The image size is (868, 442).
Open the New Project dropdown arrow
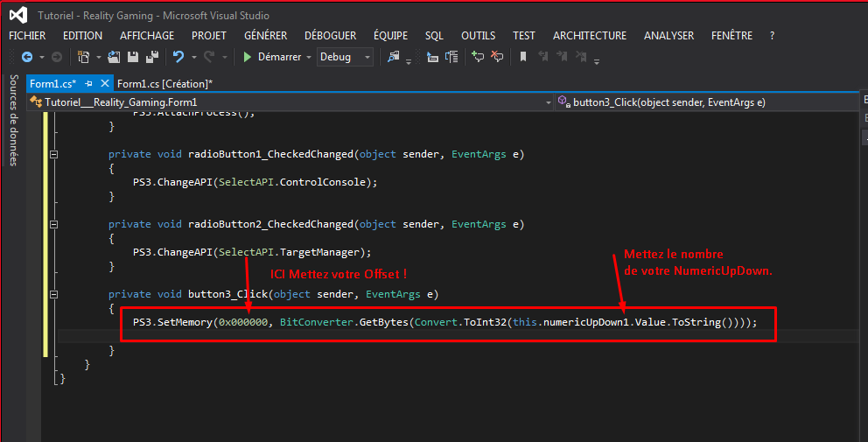pos(99,57)
